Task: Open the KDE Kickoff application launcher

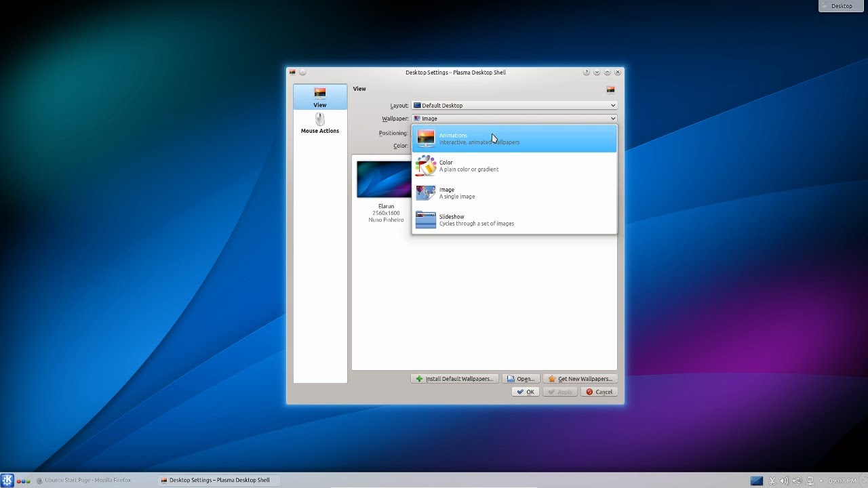Action: click(7, 481)
